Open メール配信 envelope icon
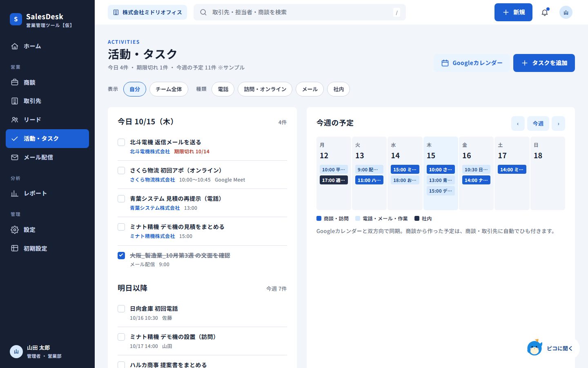Image resolution: width=588 pixels, height=368 pixels. (x=15, y=157)
